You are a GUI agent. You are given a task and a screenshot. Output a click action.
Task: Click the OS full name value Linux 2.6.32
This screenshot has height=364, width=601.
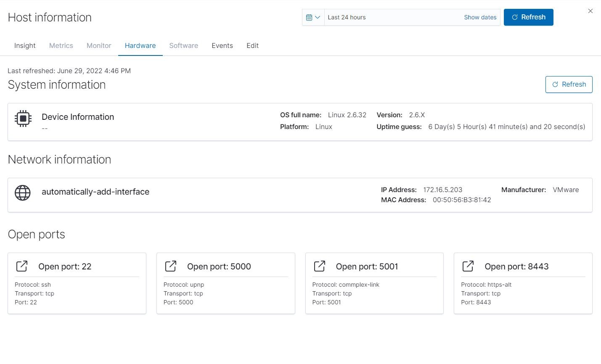(347, 115)
